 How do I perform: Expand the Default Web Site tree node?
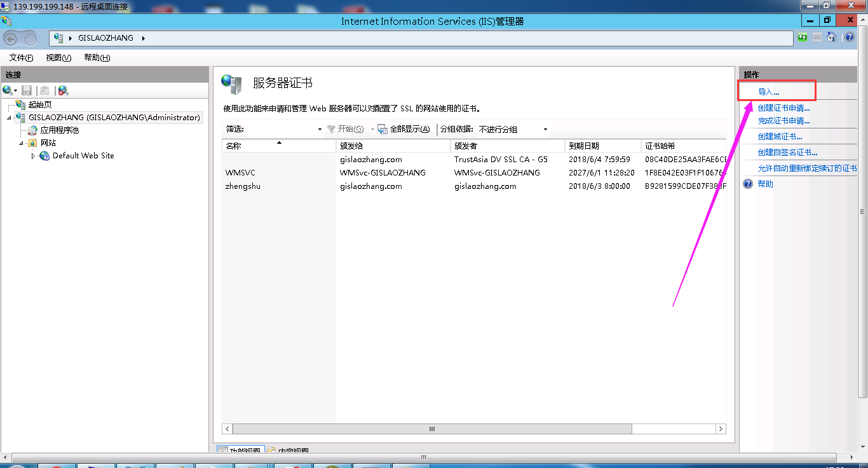34,156
